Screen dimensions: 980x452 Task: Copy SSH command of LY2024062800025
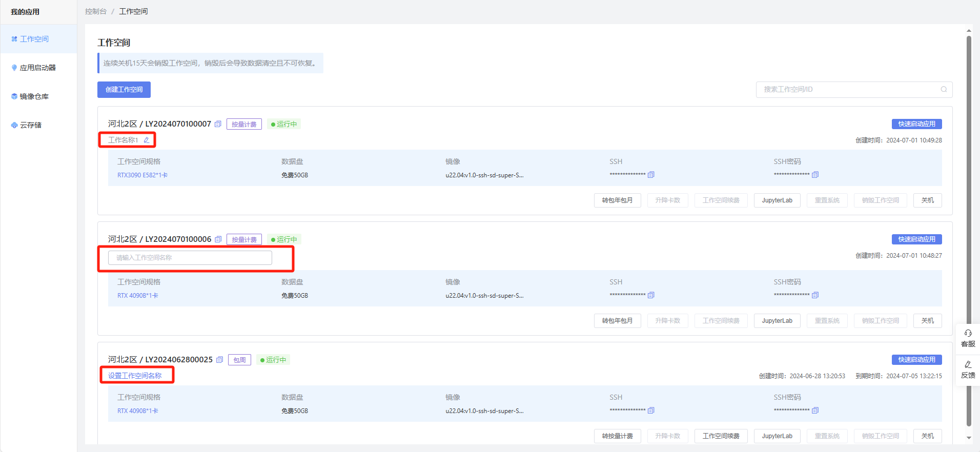pos(651,410)
